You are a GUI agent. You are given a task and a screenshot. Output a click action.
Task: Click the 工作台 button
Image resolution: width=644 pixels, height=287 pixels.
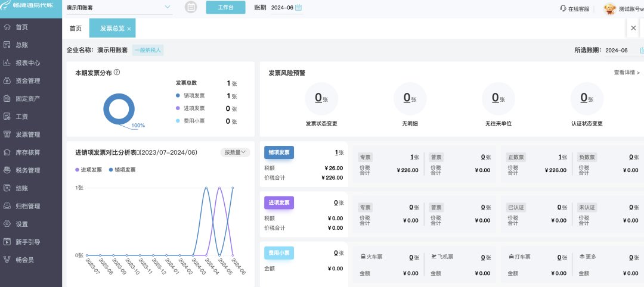[225, 8]
